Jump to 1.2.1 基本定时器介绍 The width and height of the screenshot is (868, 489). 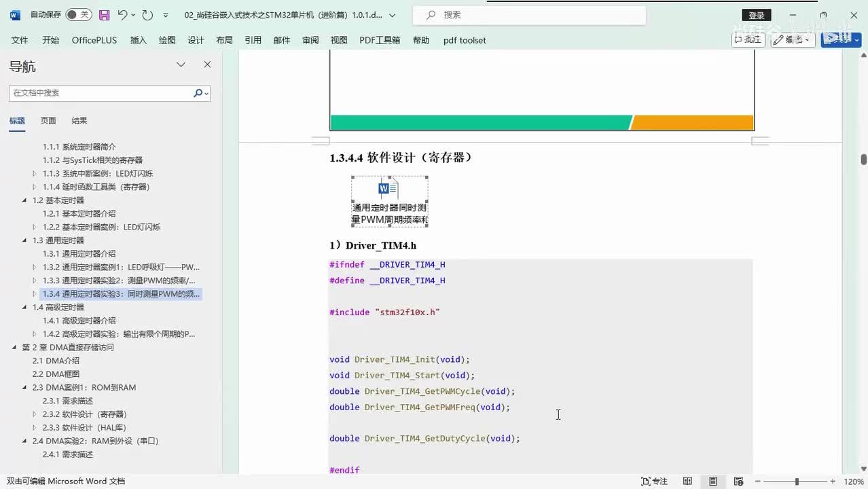click(79, 214)
